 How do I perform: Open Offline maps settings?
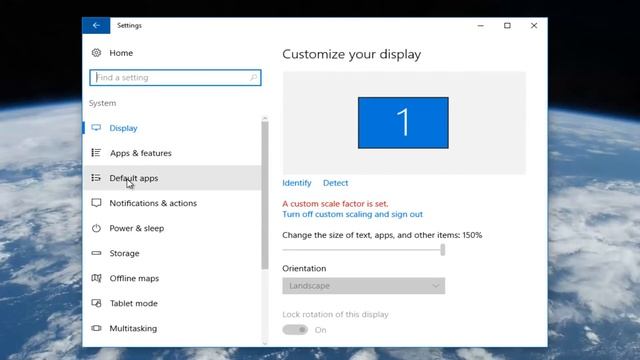pos(171,278)
